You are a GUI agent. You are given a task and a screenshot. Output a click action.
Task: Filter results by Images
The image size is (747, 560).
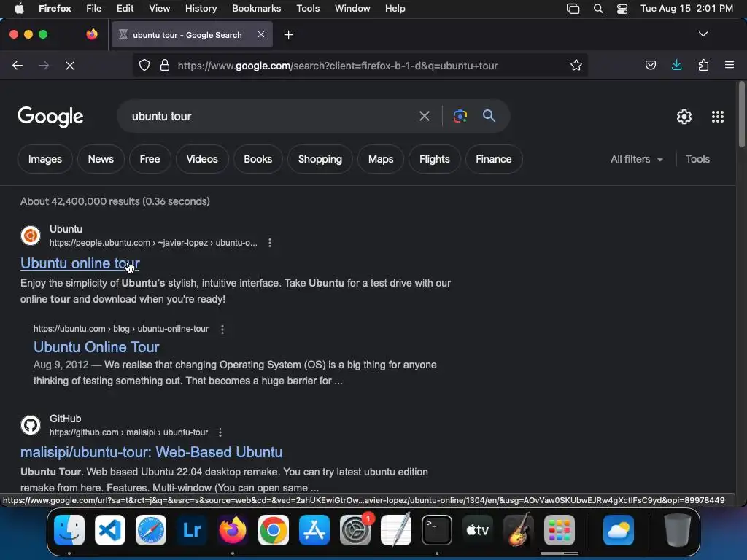[44, 159]
